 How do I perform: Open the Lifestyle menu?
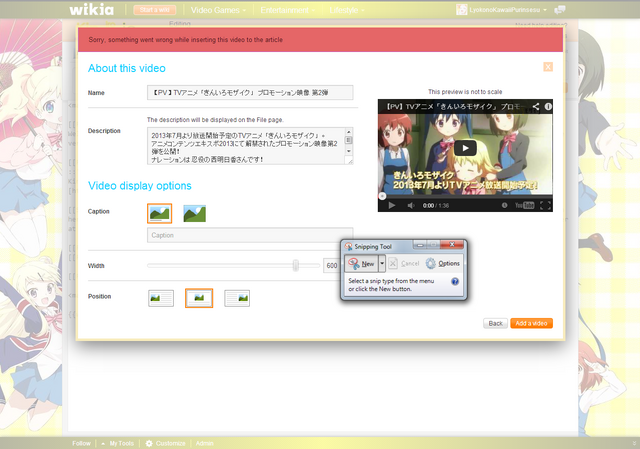[x=347, y=10]
